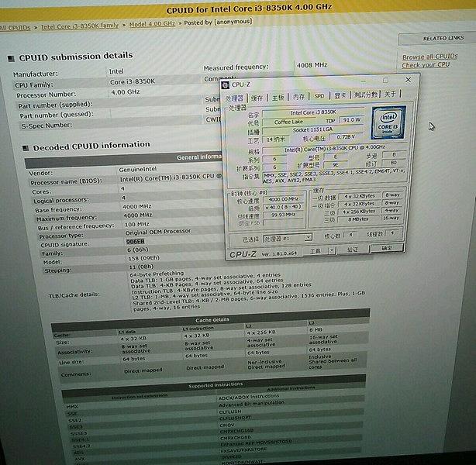Viewport: 476px width, 465px height.
Task: Click the bus speed 99.93 MHz field
Action: pos(283,215)
